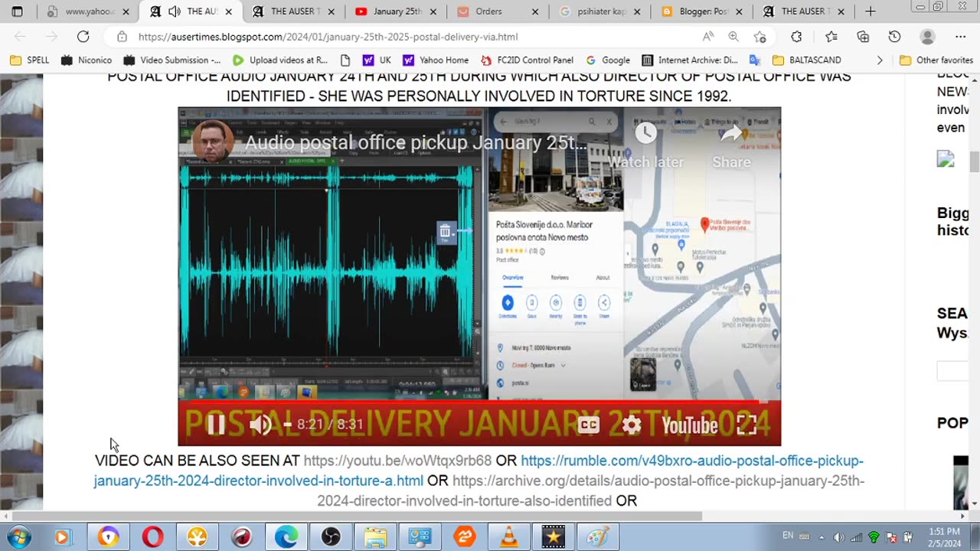This screenshot has width=980, height=551.
Task: Mute the playing tab's audio icon
Action: coord(175,11)
